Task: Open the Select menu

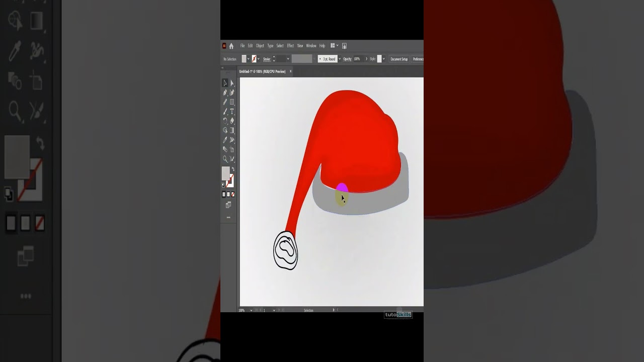Action: point(280,46)
